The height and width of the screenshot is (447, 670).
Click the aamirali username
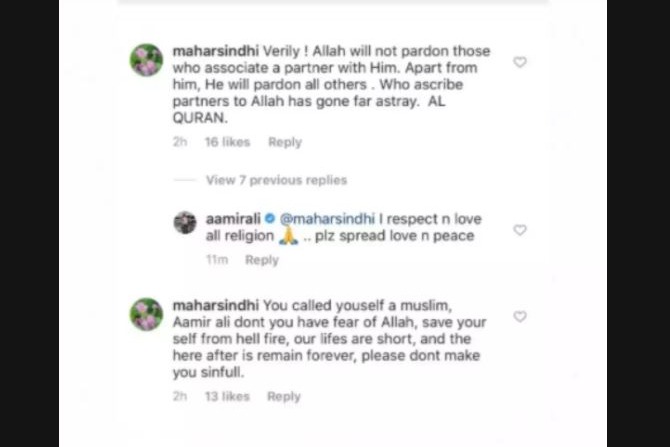coord(233,218)
